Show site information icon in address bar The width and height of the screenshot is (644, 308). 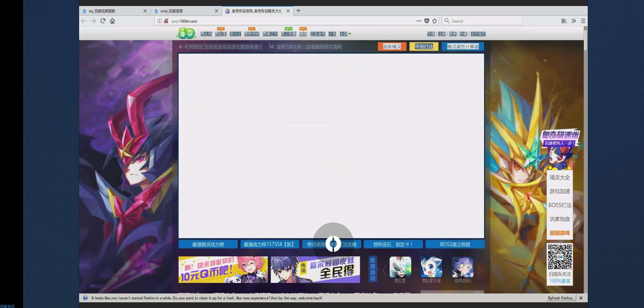pos(160,21)
